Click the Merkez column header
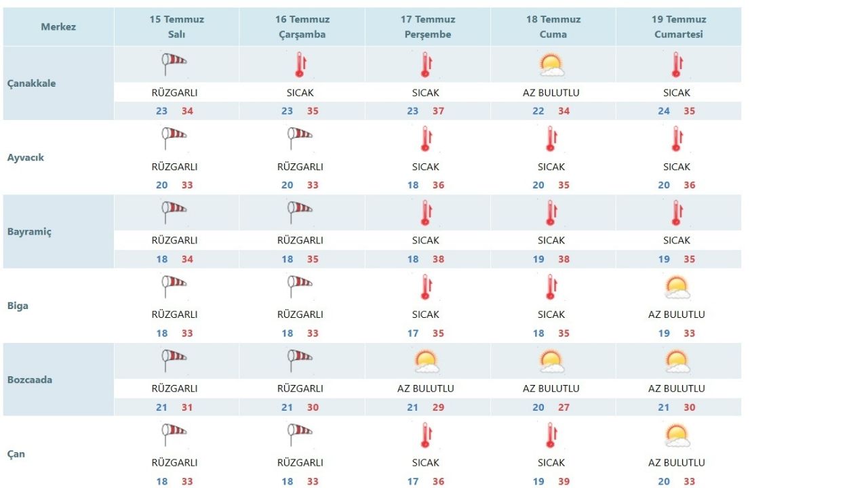This screenshot has height=488, width=868. (x=58, y=27)
